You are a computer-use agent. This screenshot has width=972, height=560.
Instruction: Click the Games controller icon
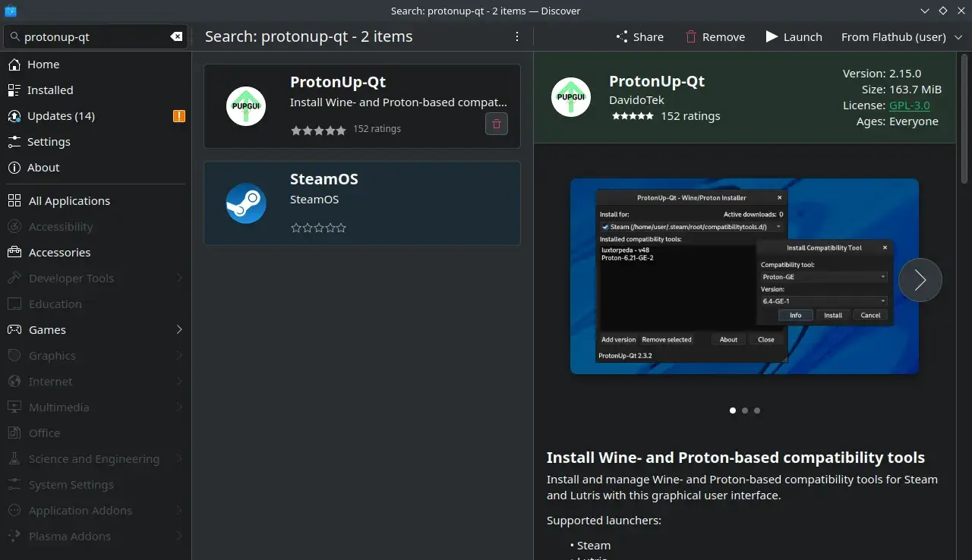click(14, 330)
